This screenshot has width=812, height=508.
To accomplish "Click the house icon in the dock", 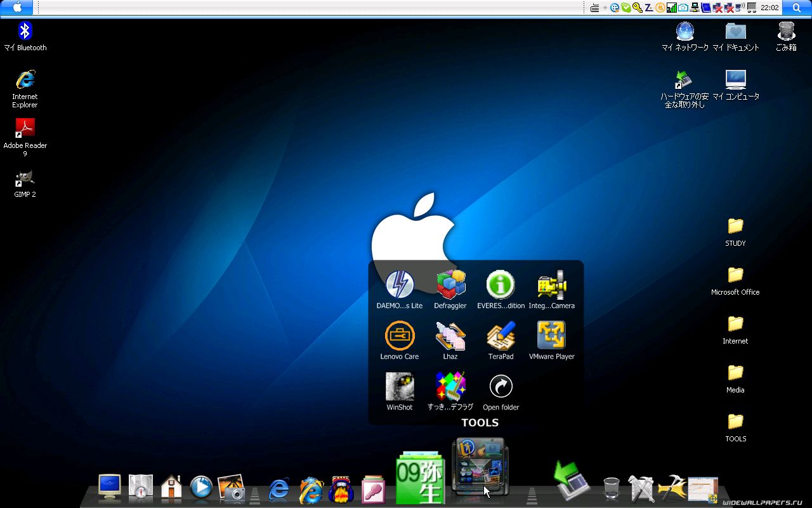I will (x=171, y=488).
